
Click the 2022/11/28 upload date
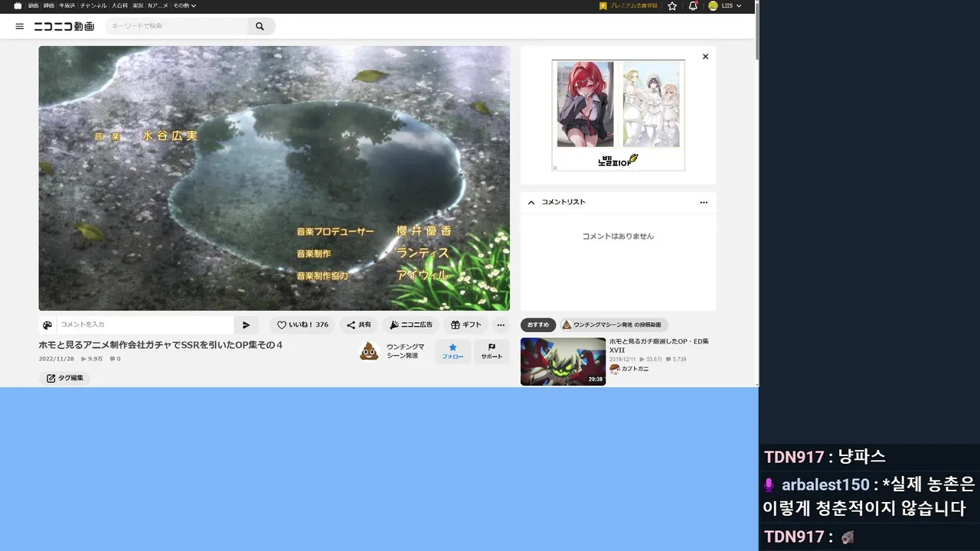[57, 358]
